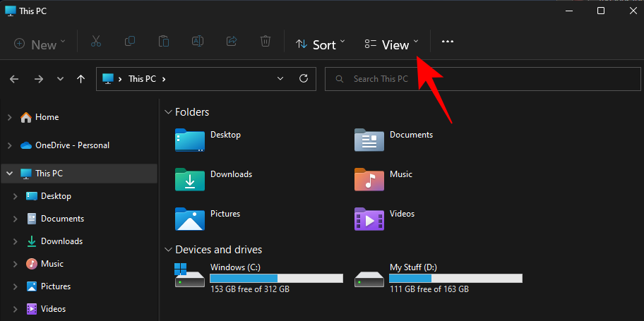Click the Cut scissors icon
The image size is (644, 321).
(96, 41)
